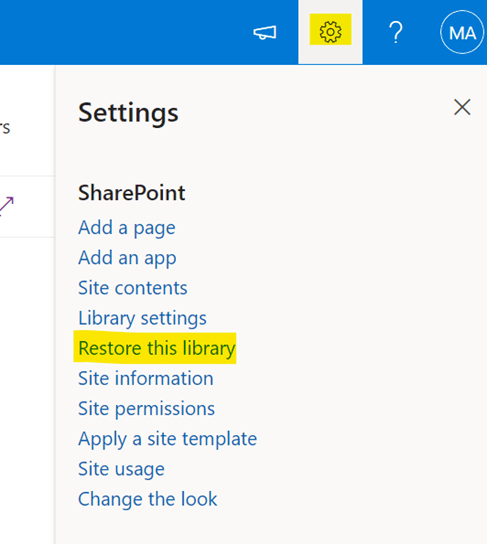Click the Settings panel heading
The width and height of the screenshot is (487, 544).
coord(128,112)
